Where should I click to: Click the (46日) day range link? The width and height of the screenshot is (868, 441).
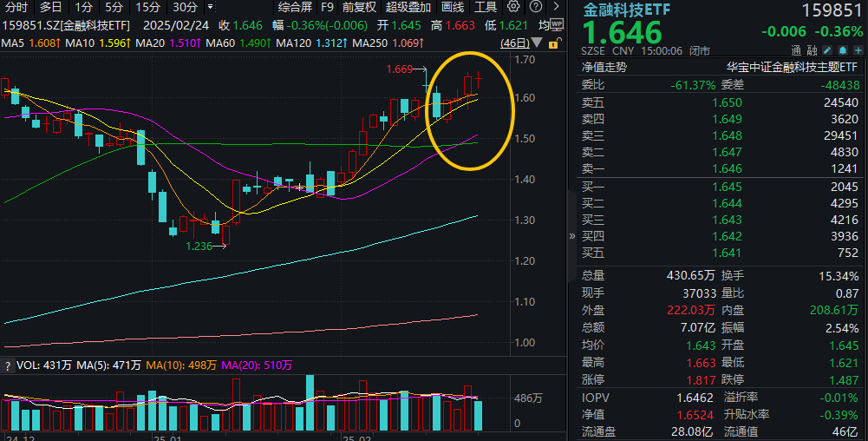pos(515,43)
